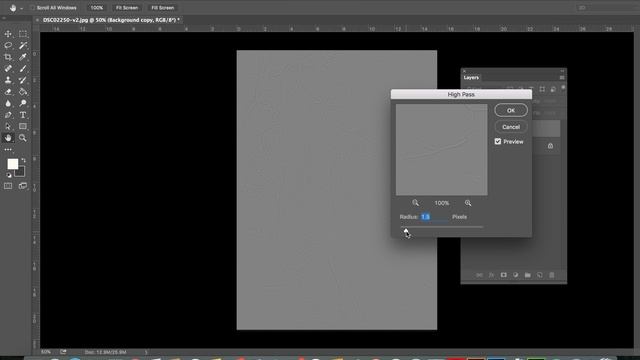Select the Paint Bucket tool
The height and width of the screenshot is (360, 640).
tap(23, 92)
